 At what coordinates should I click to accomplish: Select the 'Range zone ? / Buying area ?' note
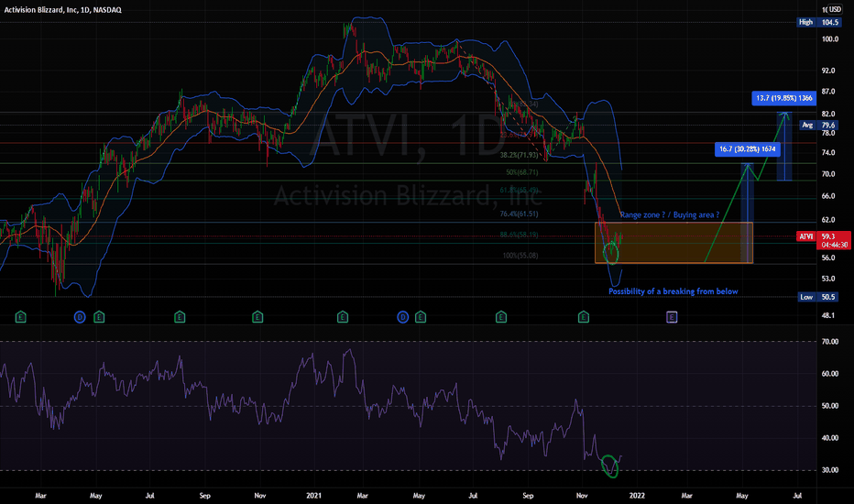670,214
